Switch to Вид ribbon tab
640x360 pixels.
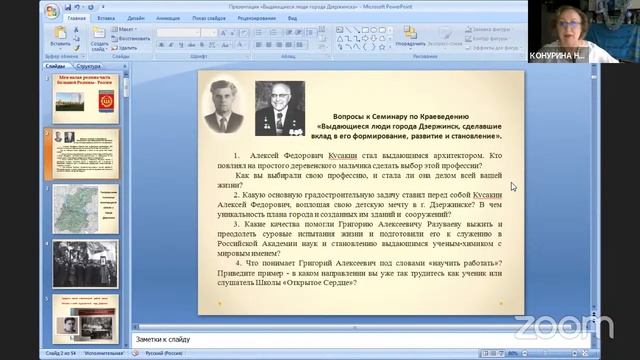292,18
